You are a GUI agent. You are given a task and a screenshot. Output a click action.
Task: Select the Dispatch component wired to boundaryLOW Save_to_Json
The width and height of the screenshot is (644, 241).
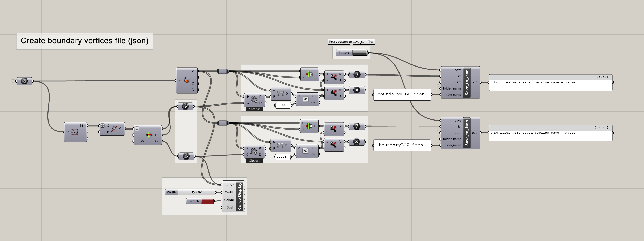click(x=334, y=129)
